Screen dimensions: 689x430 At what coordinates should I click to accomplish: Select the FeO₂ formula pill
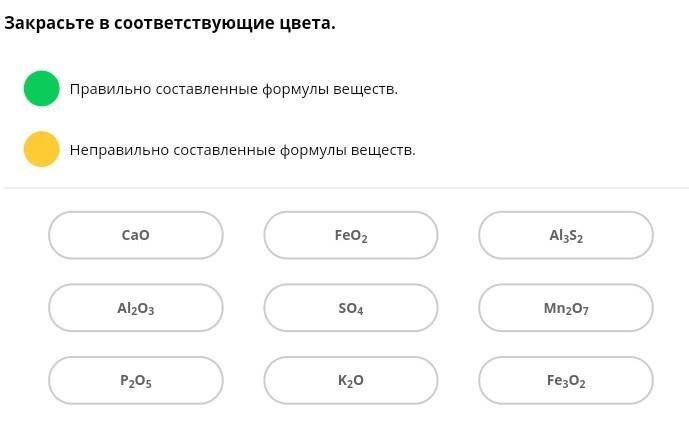pos(351,236)
